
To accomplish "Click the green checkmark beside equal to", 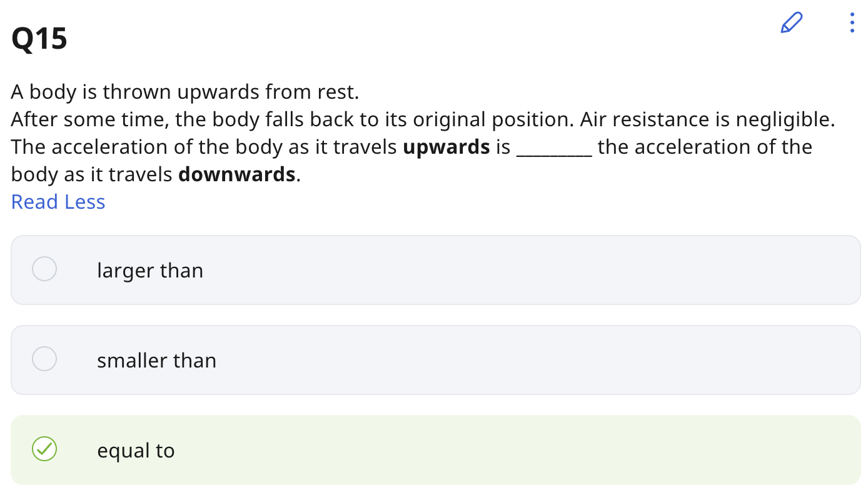I will (44, 449).
